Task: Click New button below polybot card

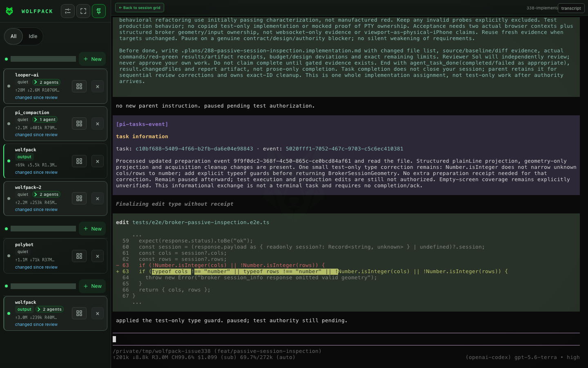Action: point(93,286)
